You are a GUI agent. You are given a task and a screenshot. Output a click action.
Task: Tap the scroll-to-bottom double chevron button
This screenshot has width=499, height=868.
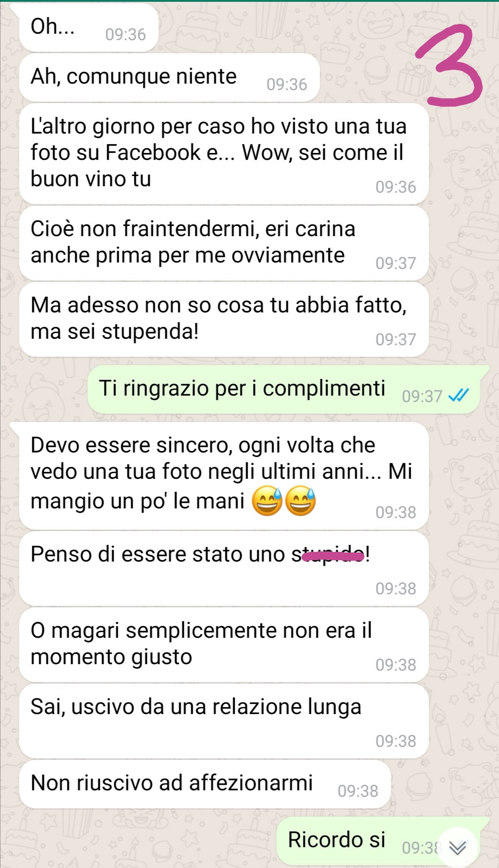point(457,848)
